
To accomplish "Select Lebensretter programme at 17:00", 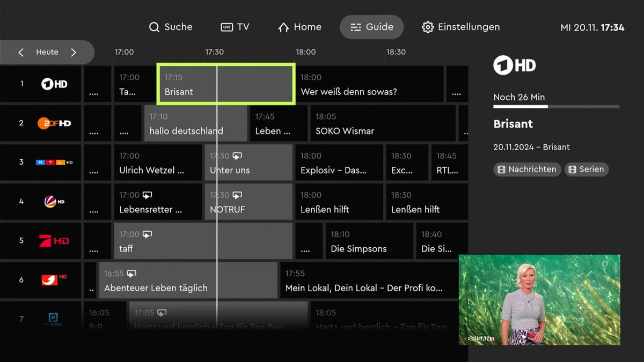I will pyautogui.click(x=158, y=202).
